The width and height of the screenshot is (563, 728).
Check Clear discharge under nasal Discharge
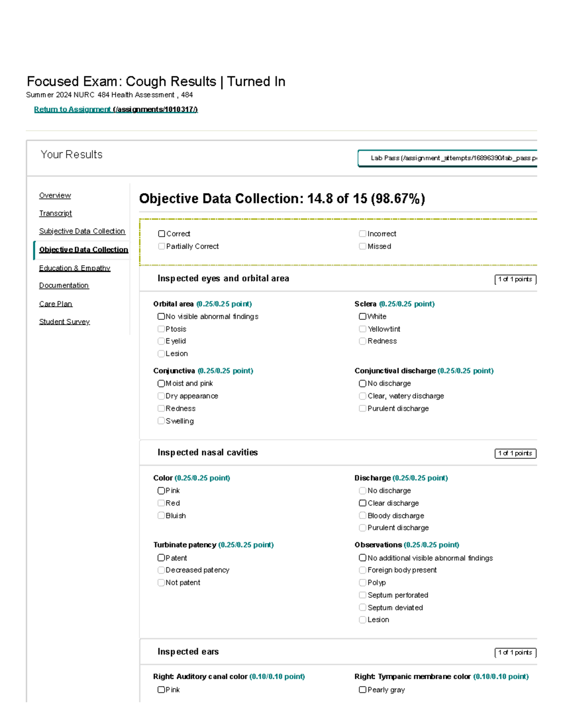363,503
